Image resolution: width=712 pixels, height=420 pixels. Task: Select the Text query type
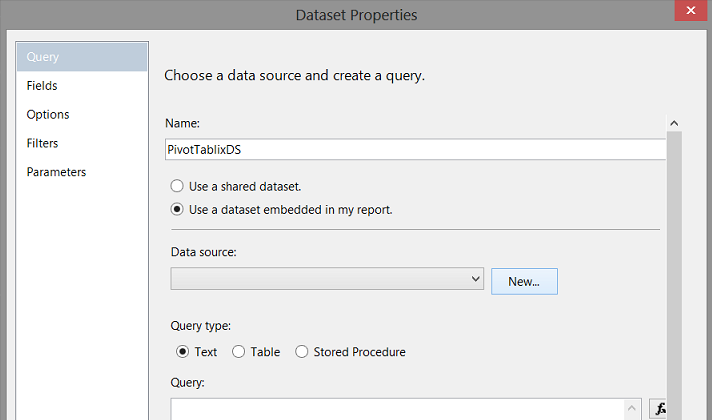point(182,352)
